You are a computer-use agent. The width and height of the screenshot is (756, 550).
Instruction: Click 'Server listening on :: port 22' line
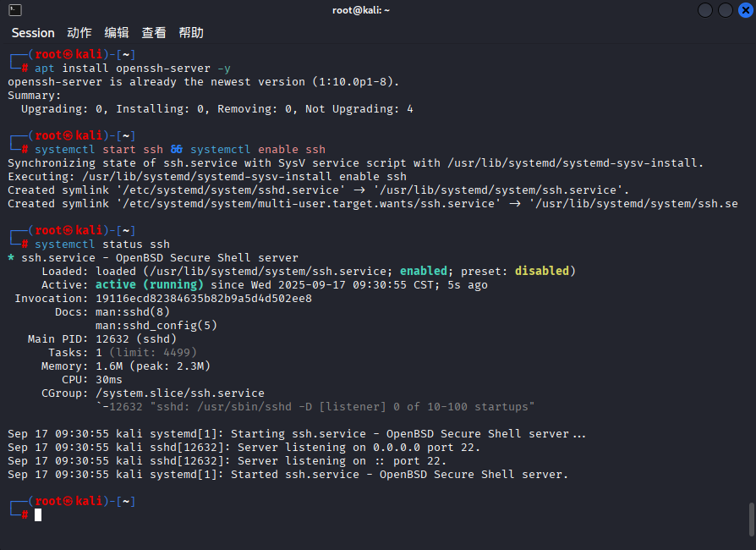227,460
